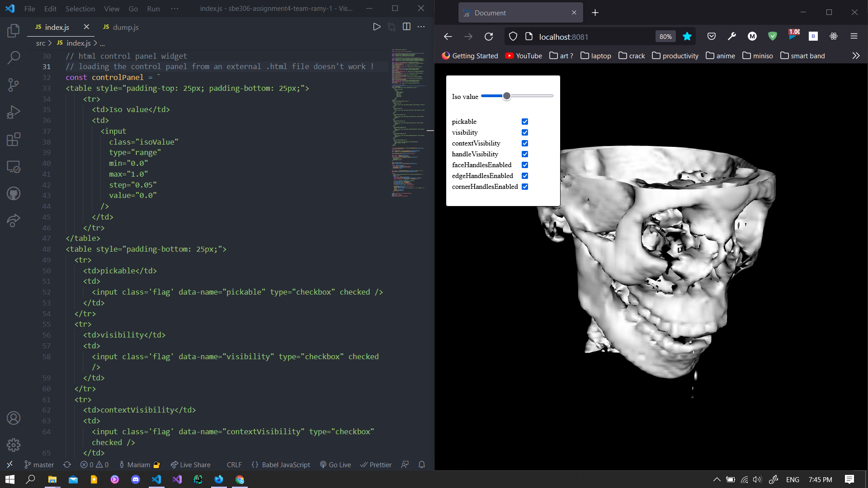868x488 pixels.
Task: Split the editor to the right
Action: click(406, 27)
